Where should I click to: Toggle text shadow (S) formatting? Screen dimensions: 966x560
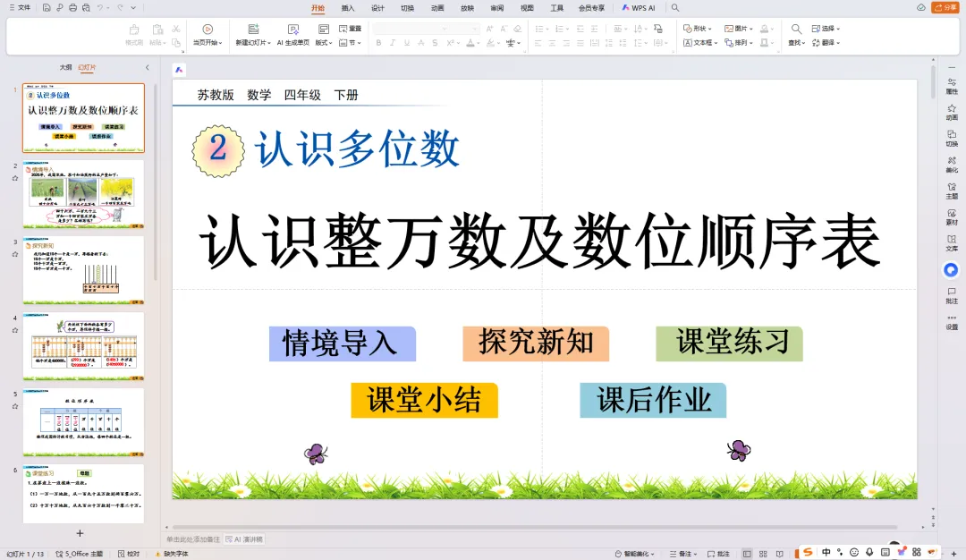click(435, 43)
